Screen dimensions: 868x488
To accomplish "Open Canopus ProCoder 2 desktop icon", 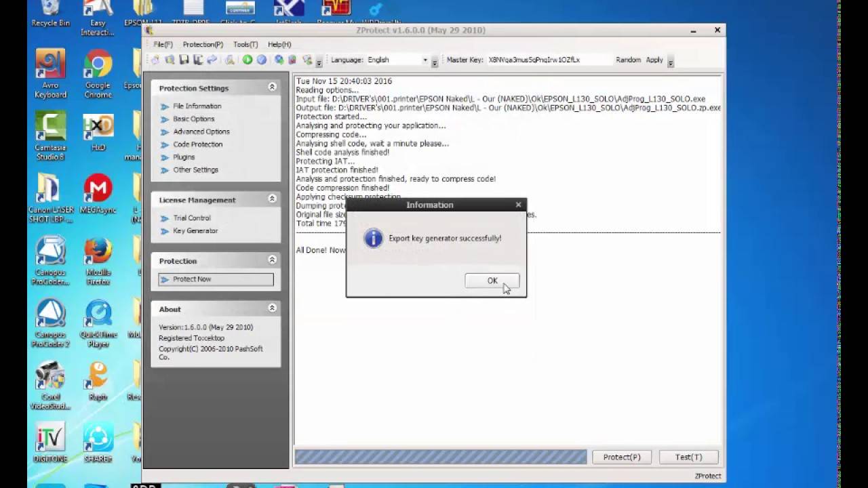I will point(51,324).
